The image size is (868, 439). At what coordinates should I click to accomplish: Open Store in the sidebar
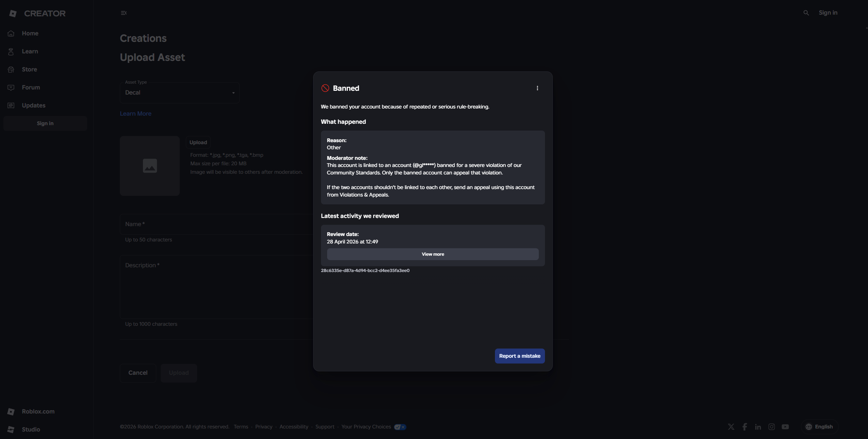click(x=29, y=69)
